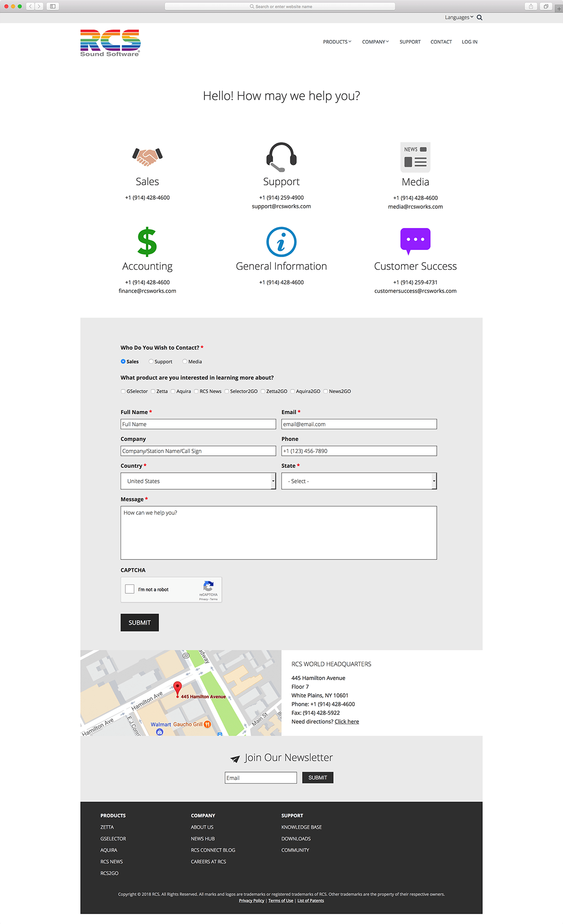Click the reCAPTCHA logo icon
This screenshot has width=563, height=924.
[208, 586]
